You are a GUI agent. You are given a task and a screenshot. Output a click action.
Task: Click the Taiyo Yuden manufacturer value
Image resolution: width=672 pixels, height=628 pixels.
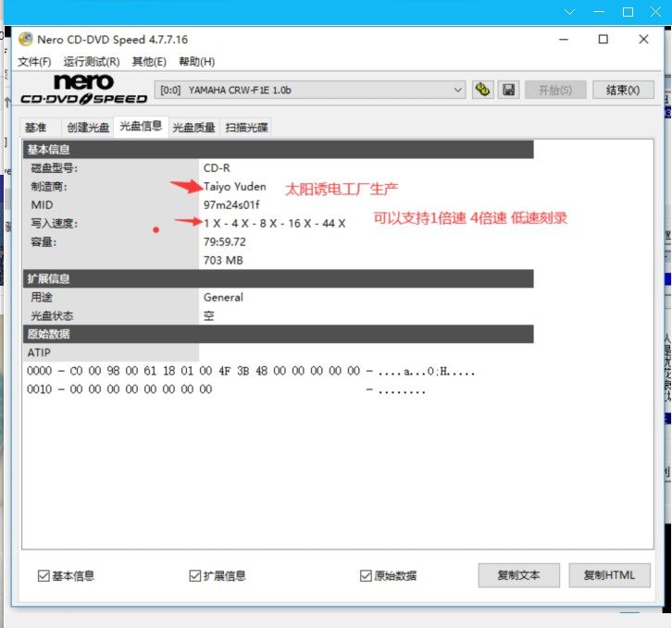[x=235, y=186]
